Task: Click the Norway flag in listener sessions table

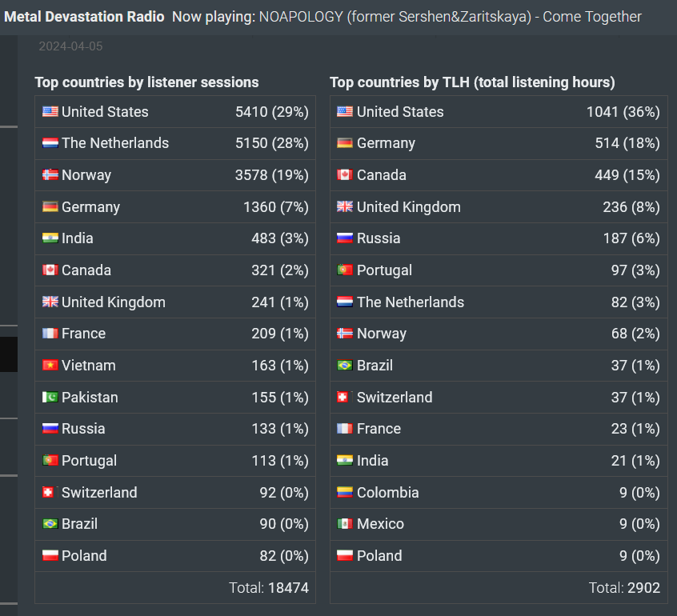Action: point(50,175)
